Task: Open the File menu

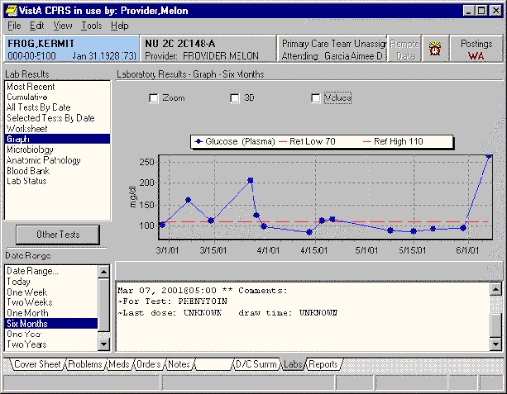Action: [x=14, y=26]
